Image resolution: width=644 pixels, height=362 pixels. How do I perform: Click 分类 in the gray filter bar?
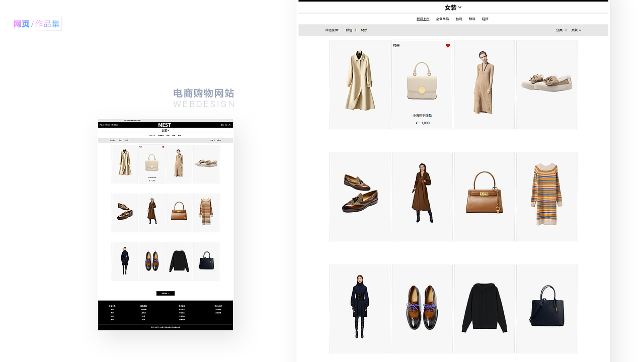point(559,30)
